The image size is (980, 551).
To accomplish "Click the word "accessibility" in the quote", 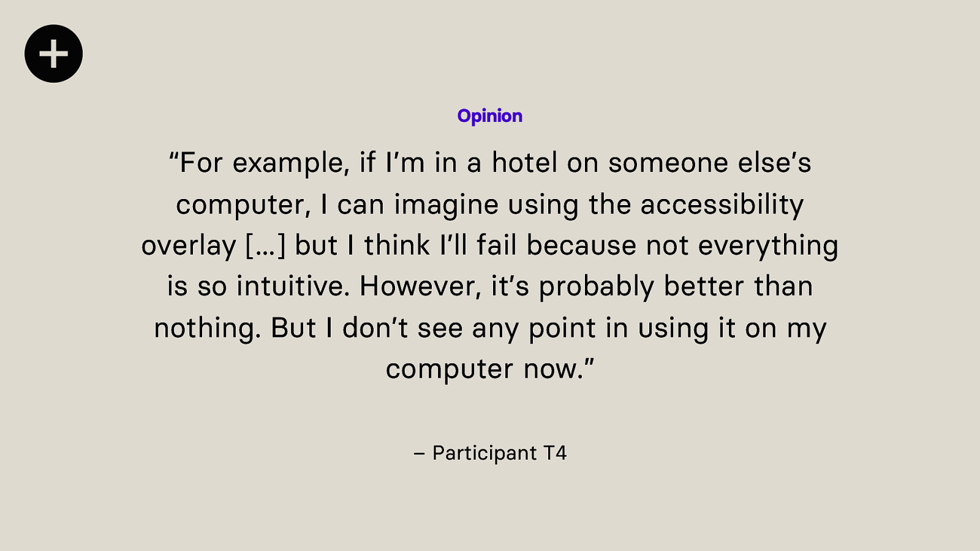I will [x=722, y=205].
